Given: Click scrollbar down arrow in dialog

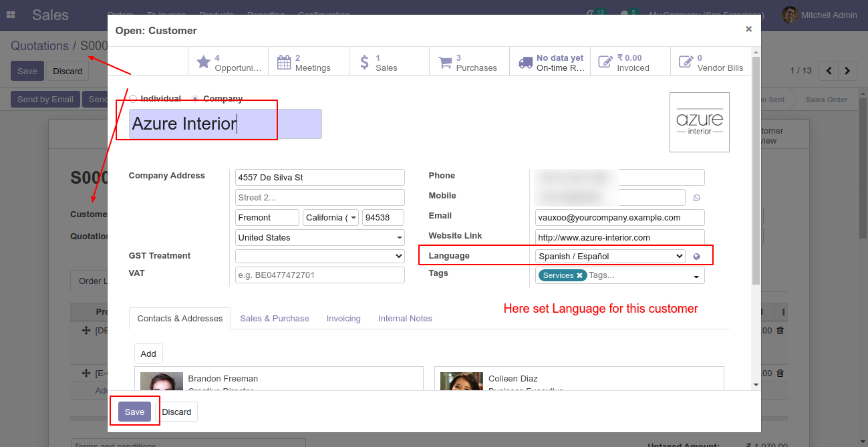Looking at the screenshot, I should (x=756, y=385).
